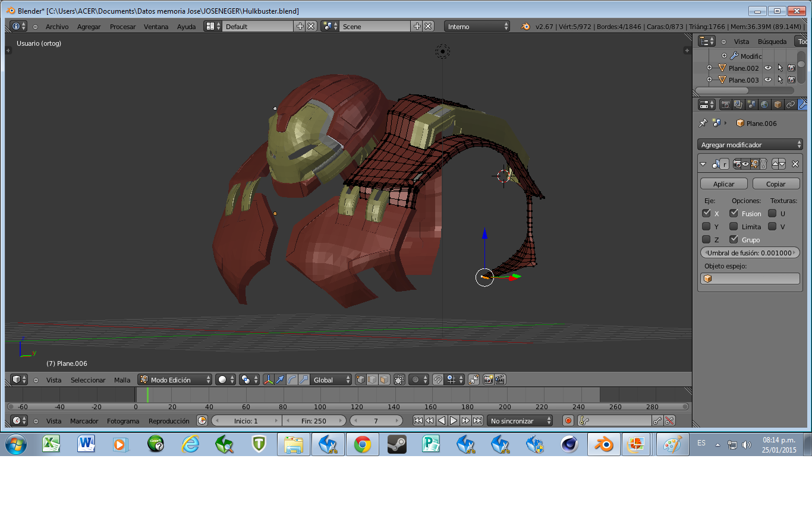Toggle the Fusion option checkbox
Screen dimensions: 812x525
(734, 213)
